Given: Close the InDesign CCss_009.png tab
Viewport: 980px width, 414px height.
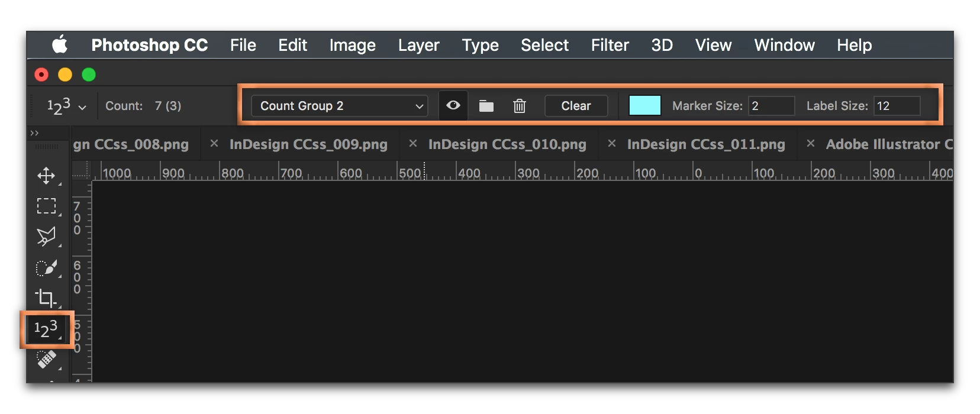Looking at the screenshot, I should 214,144.
